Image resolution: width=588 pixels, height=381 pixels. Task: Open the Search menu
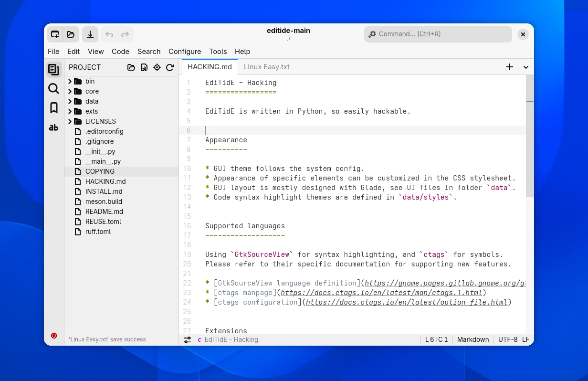point(149,52)
